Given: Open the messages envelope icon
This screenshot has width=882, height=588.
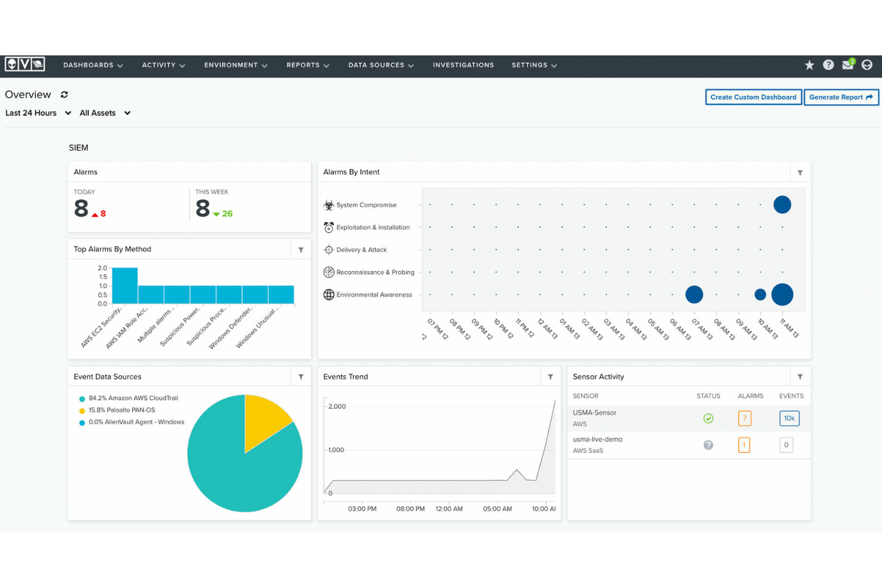Looking at the screenshot, I should pos(847,65).
